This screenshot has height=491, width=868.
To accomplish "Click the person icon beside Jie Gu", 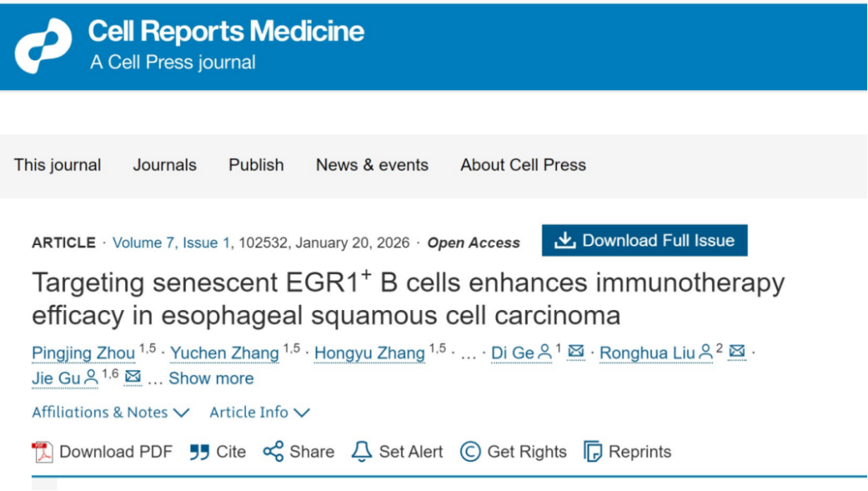I will coord(91,377).
